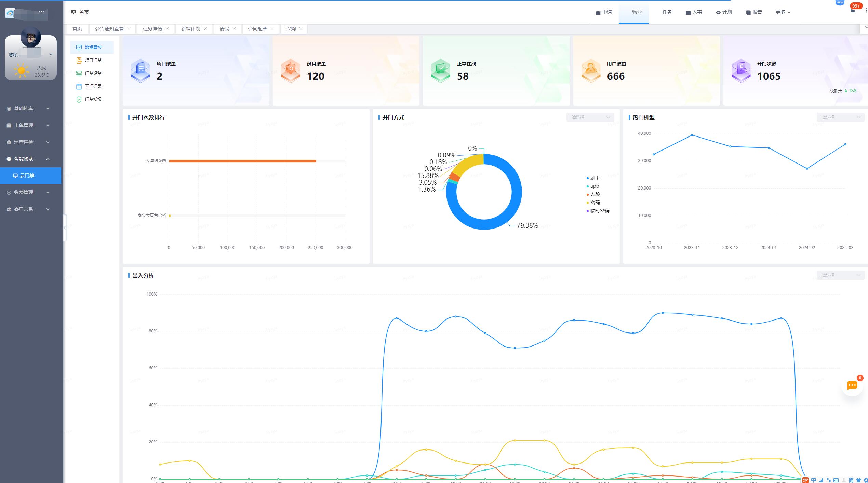Expand the 收费管理 sidebar section
This screenshot has height=483, width=868.
[31, 192]
